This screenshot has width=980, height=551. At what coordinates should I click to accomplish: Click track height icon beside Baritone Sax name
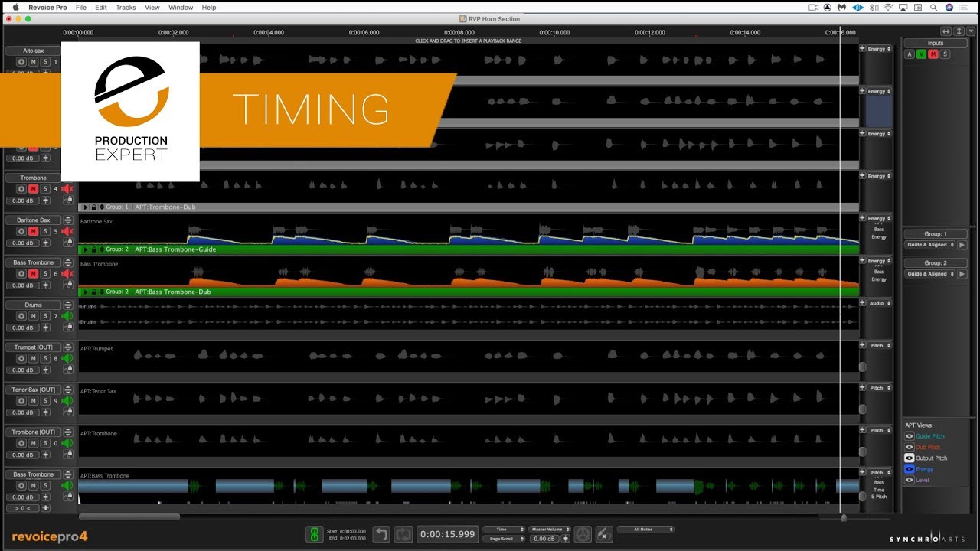[67, 220]
